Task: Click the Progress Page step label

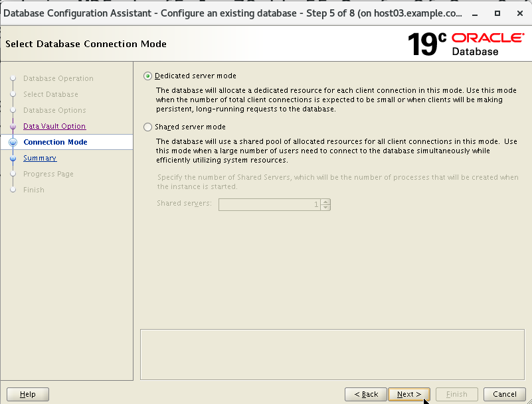Action: point(48,174)
